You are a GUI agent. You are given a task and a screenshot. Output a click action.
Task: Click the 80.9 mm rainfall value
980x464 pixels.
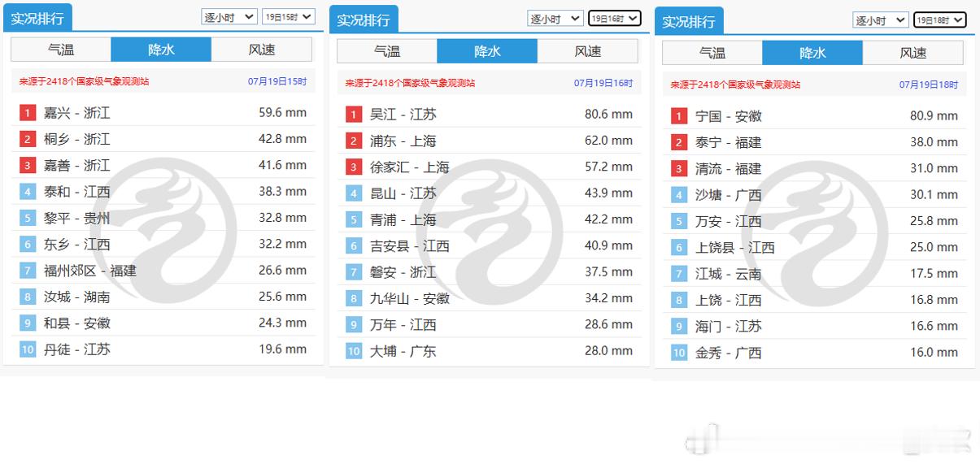click(x=934, y=116)
